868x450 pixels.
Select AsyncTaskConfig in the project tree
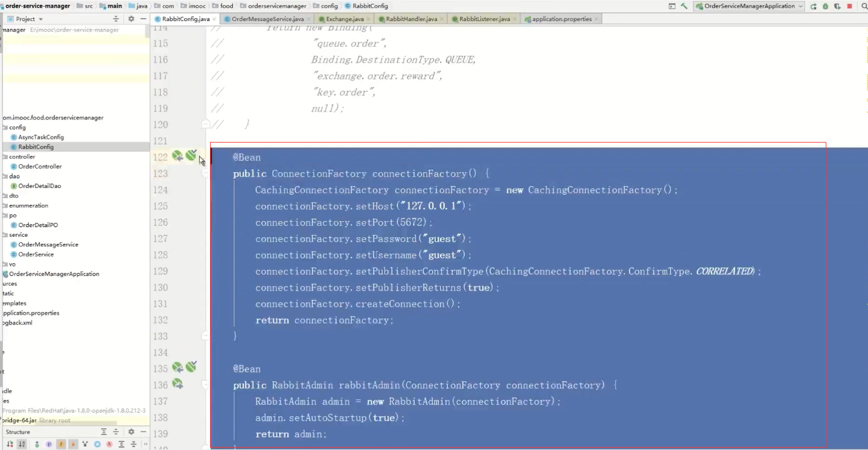point(40,137)
